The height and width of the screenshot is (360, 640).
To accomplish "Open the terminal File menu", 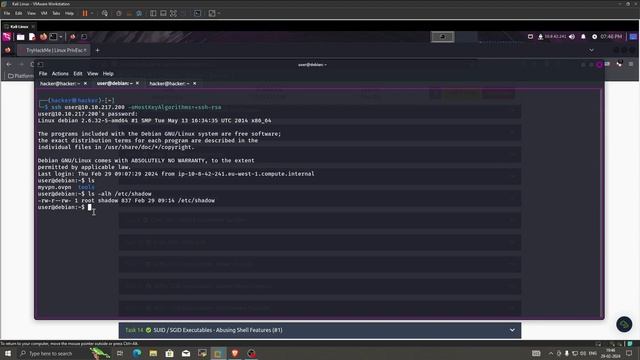I will coord(43,73).
